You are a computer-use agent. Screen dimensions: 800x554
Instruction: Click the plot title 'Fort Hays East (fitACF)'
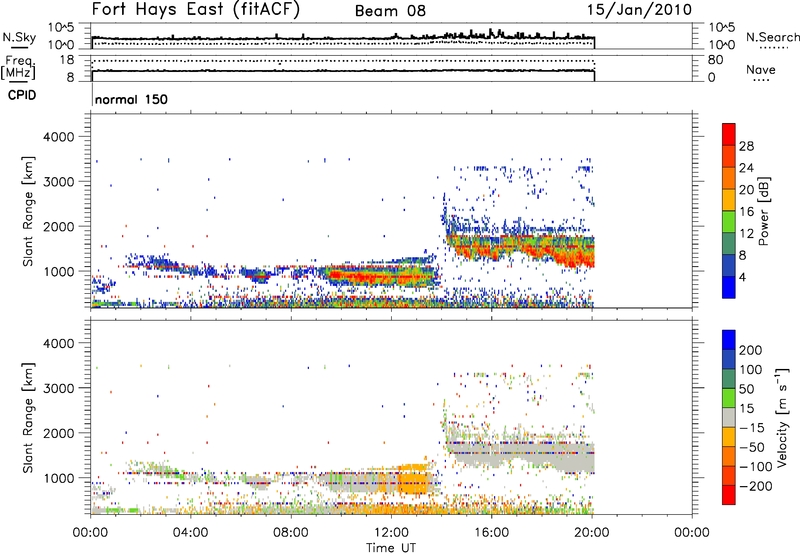196,10
